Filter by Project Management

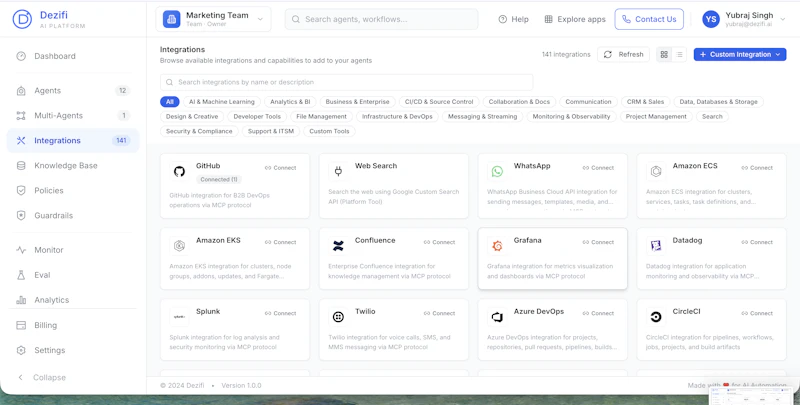[x=656, y=116]
